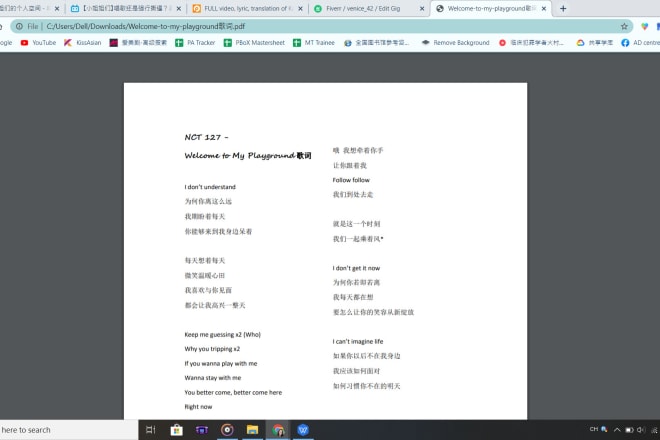Open the PBoX Mastersheet bookmark

click(254, 43)
